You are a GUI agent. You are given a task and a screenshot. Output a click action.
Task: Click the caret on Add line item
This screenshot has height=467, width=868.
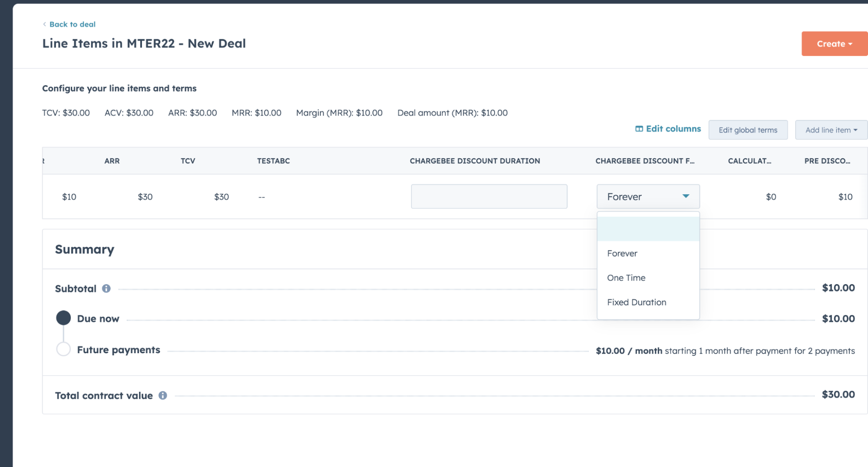(x=855, y=129)
